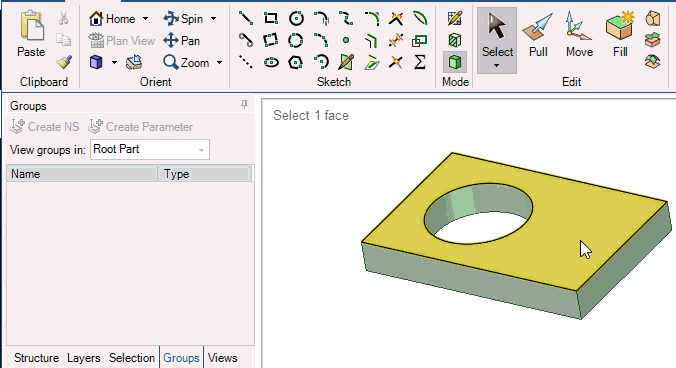Activate the Pan view tool

(x=182, y=41)
